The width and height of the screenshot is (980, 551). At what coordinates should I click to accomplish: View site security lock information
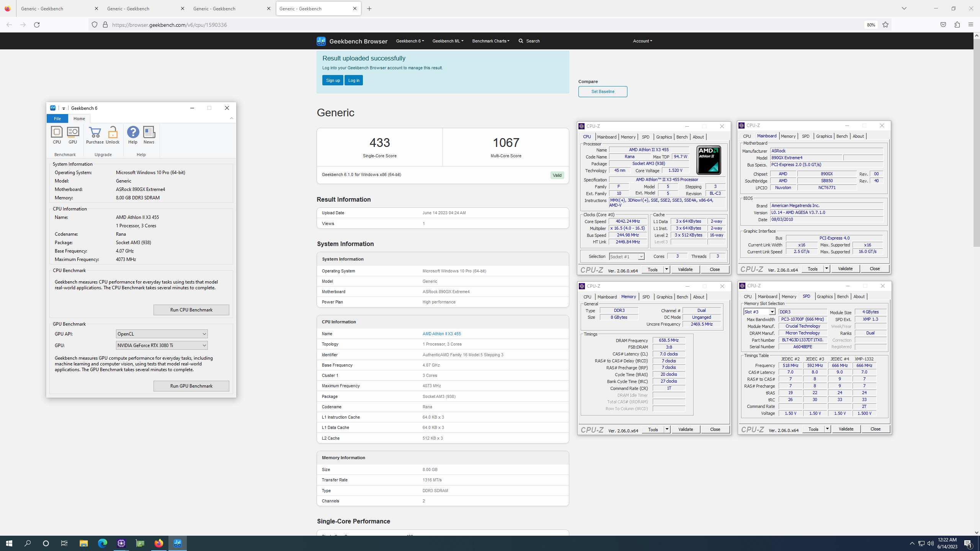tap(105, 25)
